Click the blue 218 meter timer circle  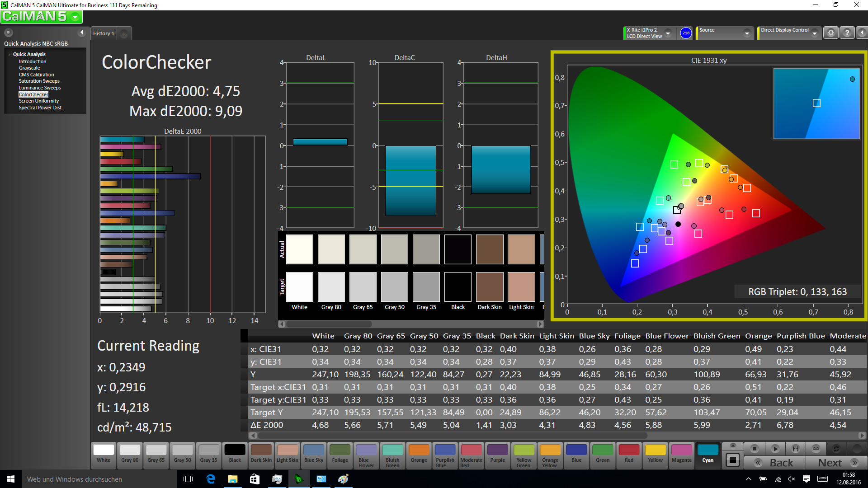tap(686, 33)
